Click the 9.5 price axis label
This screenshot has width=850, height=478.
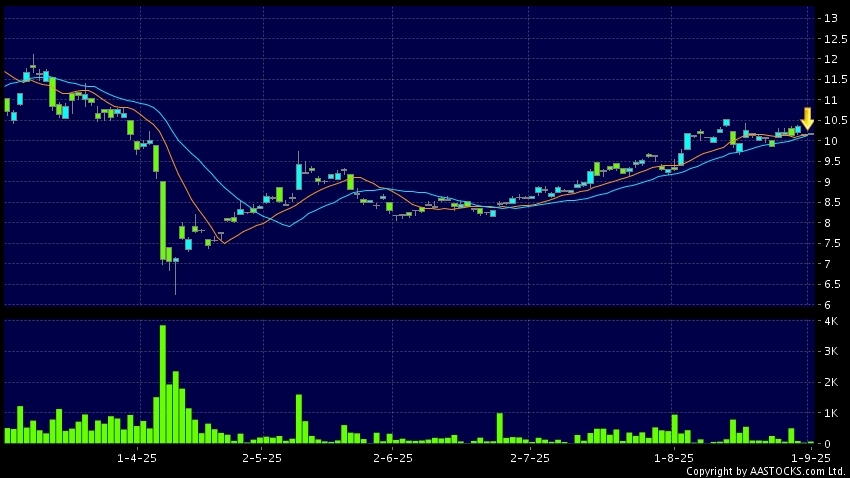833,162
